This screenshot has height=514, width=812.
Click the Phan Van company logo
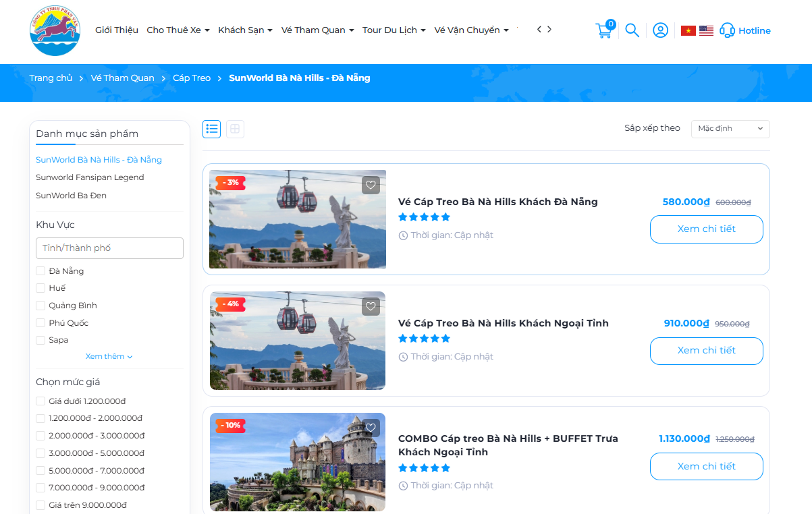tap(55, 30)
